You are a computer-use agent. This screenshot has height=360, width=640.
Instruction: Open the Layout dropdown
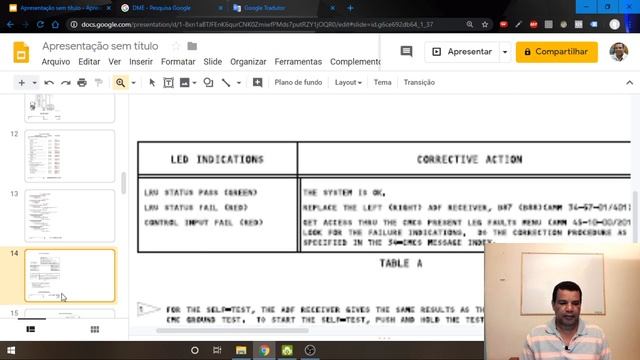[x=348, y=82]
